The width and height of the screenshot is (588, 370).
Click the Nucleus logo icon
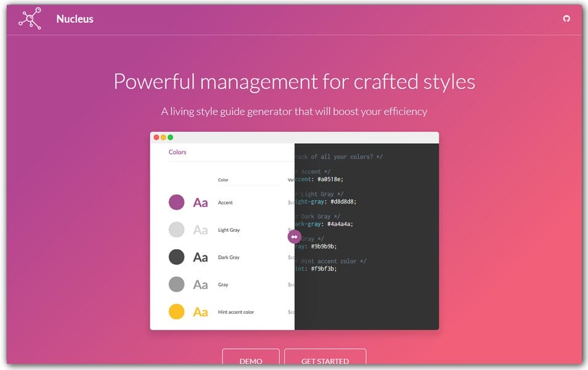coord(29,18)
